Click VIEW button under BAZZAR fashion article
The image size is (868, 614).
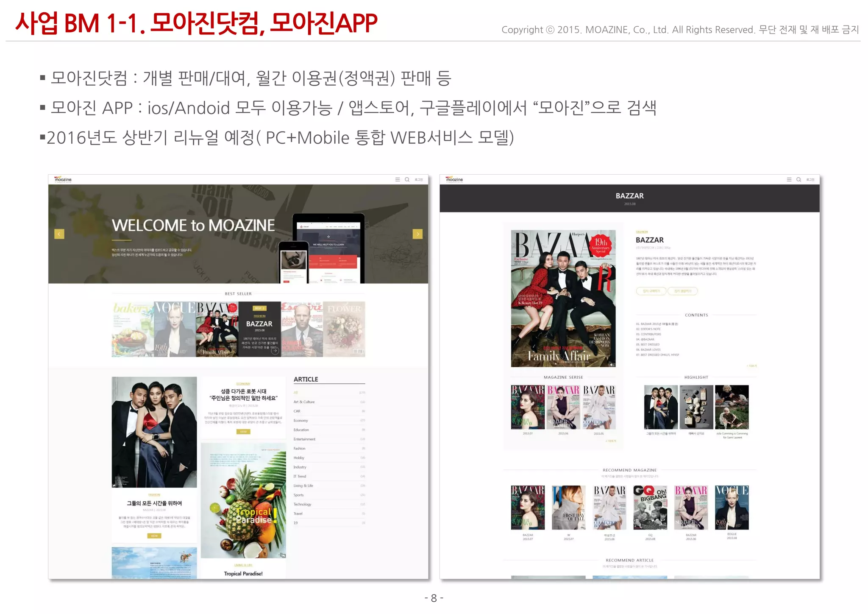coord(154,536)
